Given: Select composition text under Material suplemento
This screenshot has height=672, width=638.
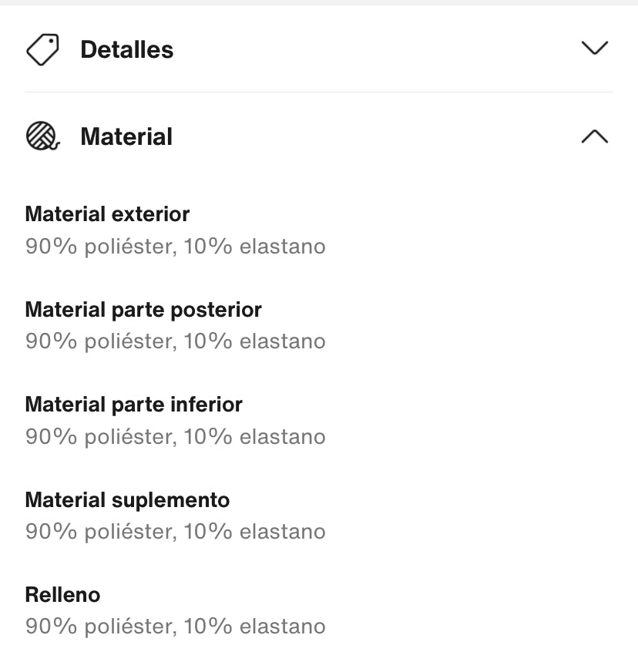Looking at the screenshot, I should coord(175,532).
